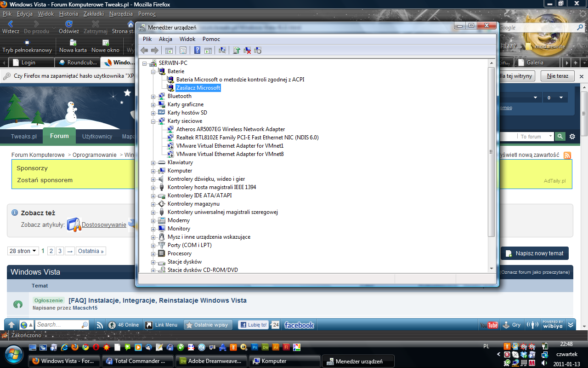Click Update driver software toolbar icon
The image size is (588, 368).
pyautogui.click(x=237, y=50)
